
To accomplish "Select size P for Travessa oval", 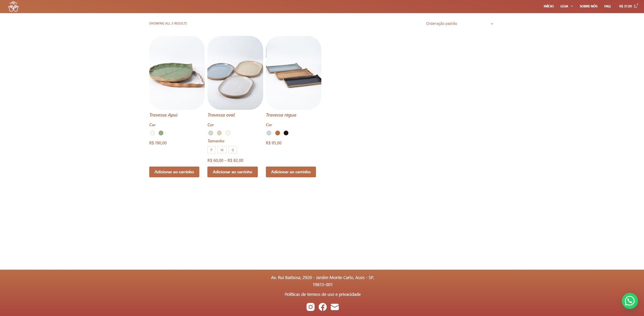I will click(211, 150).
